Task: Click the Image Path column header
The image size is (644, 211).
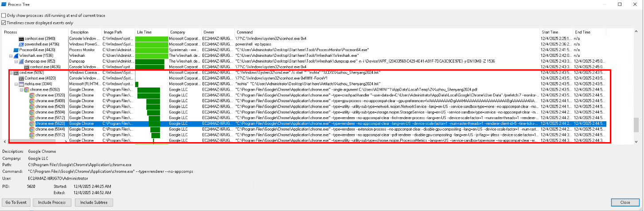Action: [118, 32]
